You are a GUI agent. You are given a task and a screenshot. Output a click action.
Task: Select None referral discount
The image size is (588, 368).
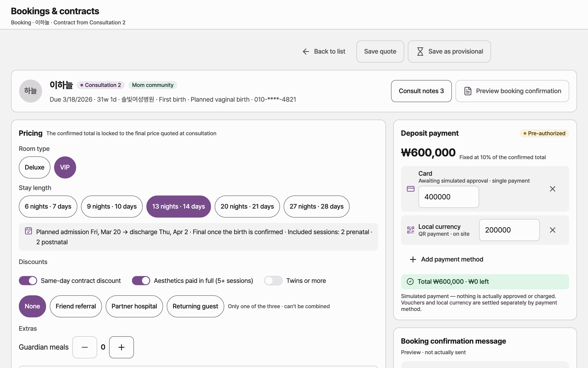(32, 306)
